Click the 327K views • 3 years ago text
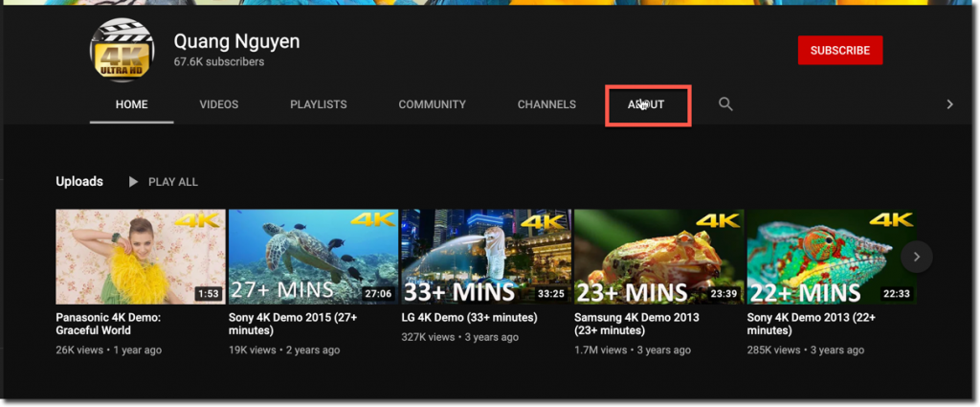This screenshot has width=980, height=407. 460,337
